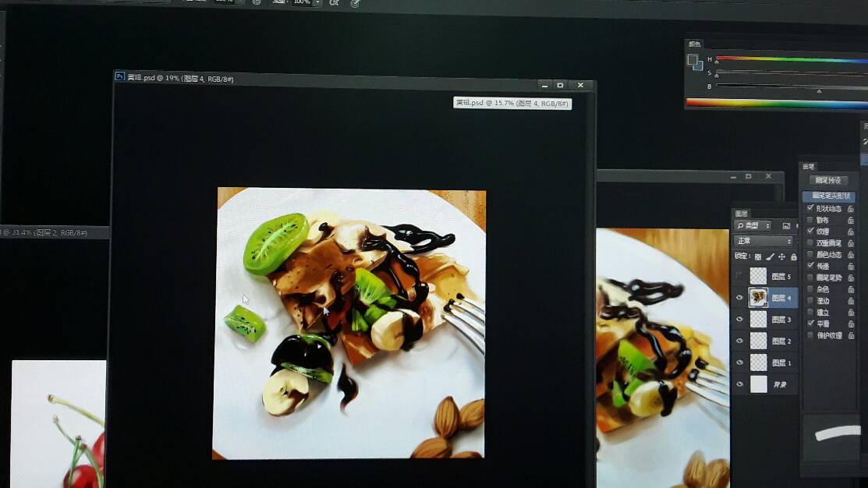868x488 pixels.
Task: Enable the 画笔笔势 checkbox
Action: click(810, 278)
